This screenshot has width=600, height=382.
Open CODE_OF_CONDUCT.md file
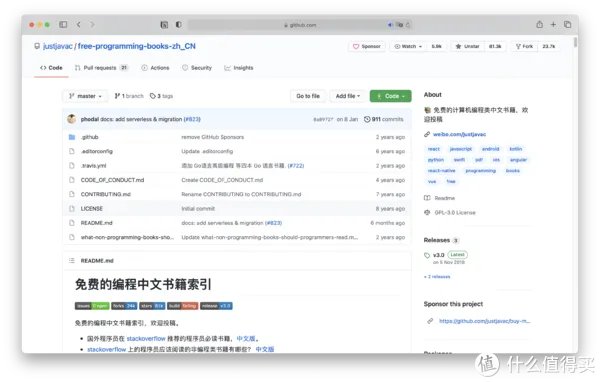(x=112, y=180)
